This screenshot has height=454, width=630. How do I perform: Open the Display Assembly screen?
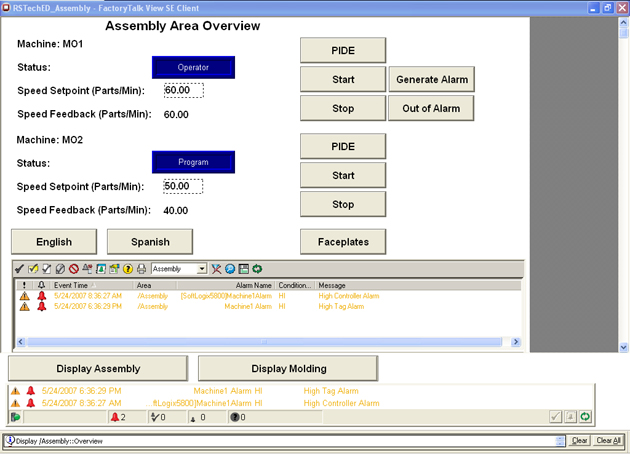98,368
